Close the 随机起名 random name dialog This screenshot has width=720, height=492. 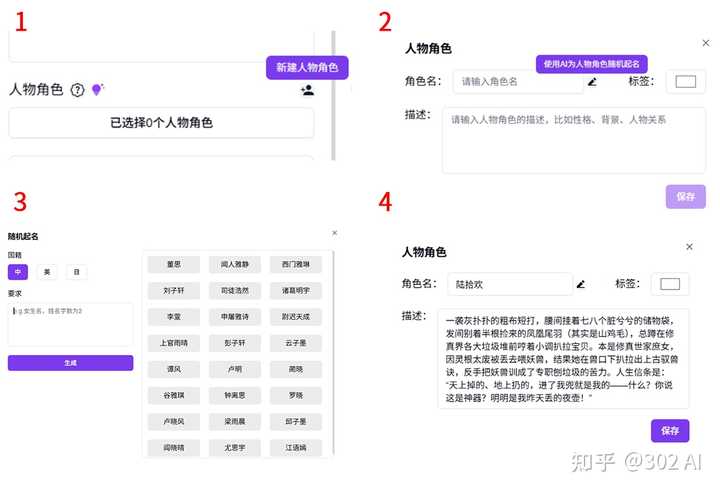(334, 233)
